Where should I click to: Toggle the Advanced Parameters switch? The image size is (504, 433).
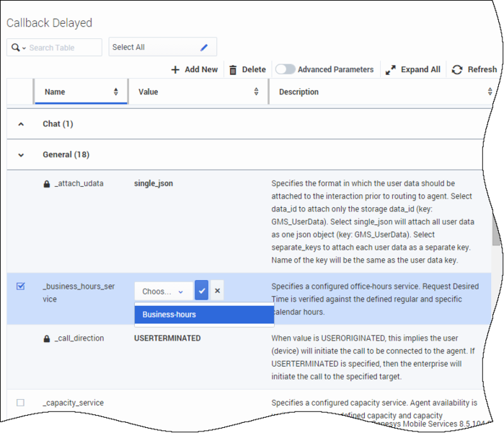click(285, 69)
